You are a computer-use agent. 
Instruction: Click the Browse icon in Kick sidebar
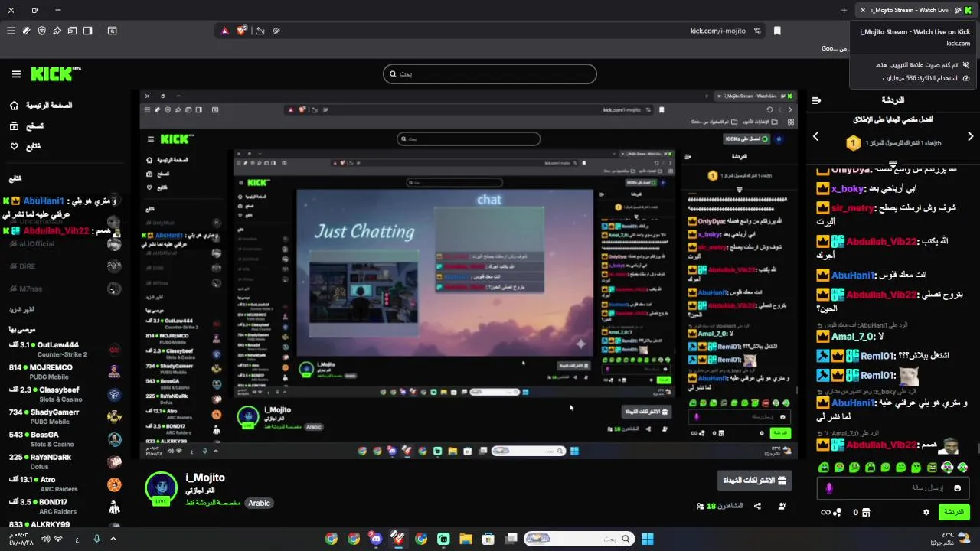tap(14, 126)
